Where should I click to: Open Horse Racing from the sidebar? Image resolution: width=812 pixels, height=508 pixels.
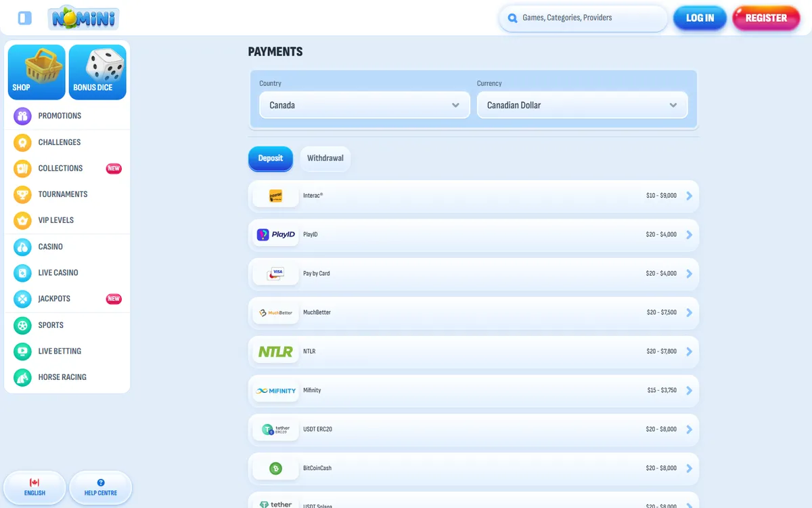[x=67, y=377]
